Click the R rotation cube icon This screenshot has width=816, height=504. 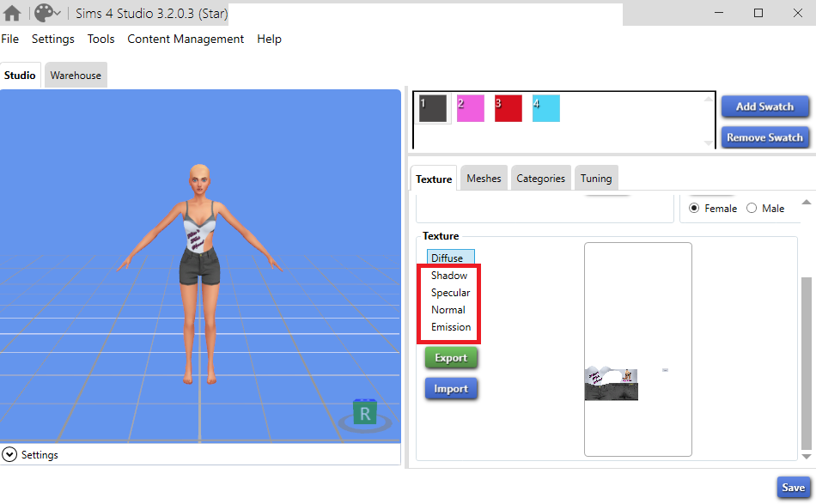[365, 414]
